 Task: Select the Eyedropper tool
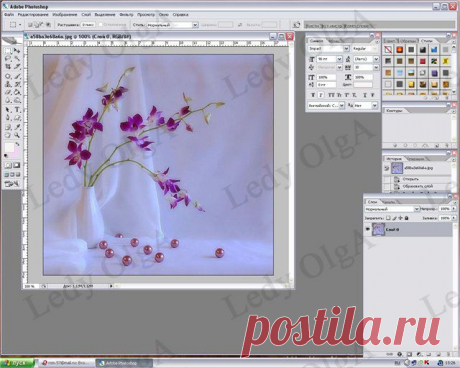pyautogui.click(x=17, y=127)
